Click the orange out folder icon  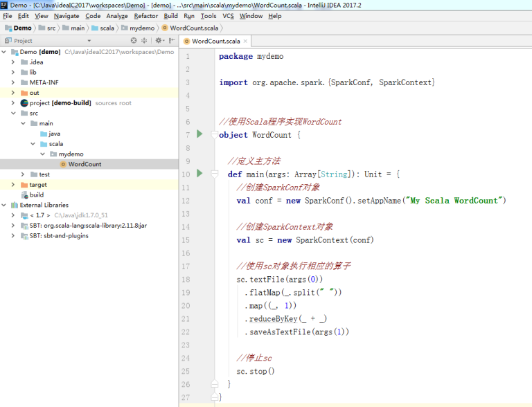tap(24, 93)
